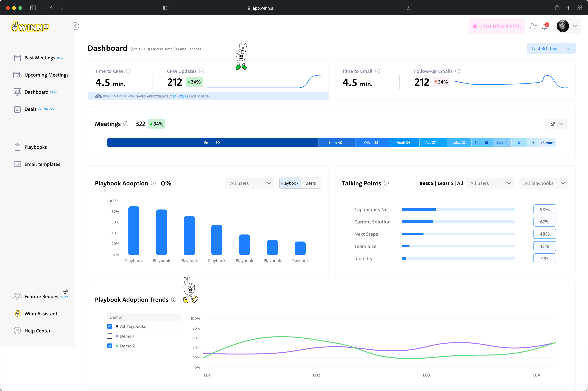This screenshot has height=391, width=588.
Task: Click the Emma 50 segment of meetings bar
Action: tap(212, 143)
